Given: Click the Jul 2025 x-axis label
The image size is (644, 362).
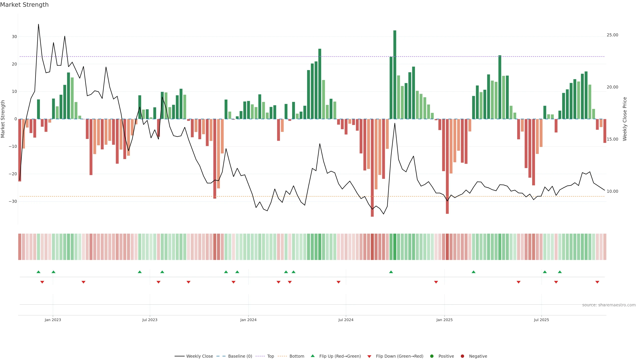Looking at the screenshot, I should (541, 320).
